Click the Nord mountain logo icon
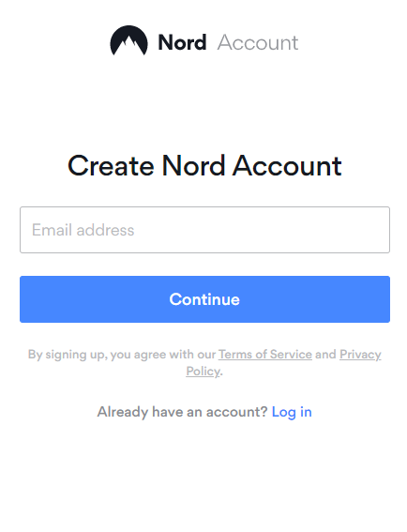The image size is (407, 532). 128,40
